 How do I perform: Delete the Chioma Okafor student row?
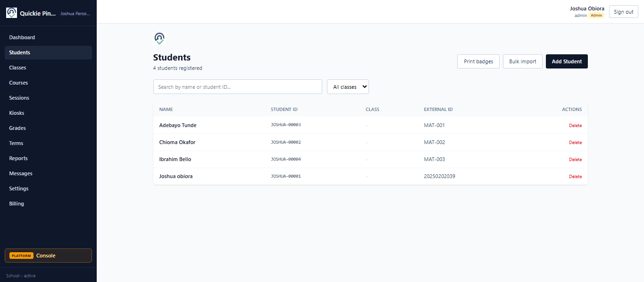coord(575,143)
